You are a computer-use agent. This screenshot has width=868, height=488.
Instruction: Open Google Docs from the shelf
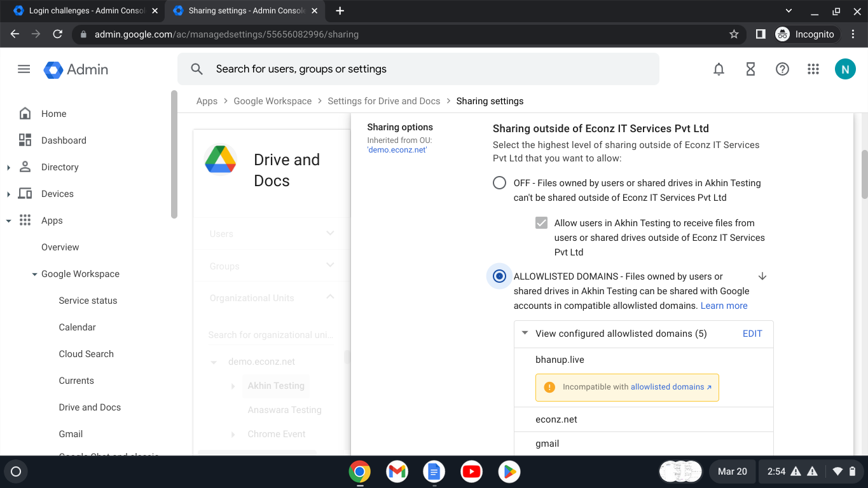pyautogui.click(x=434, y=471)
